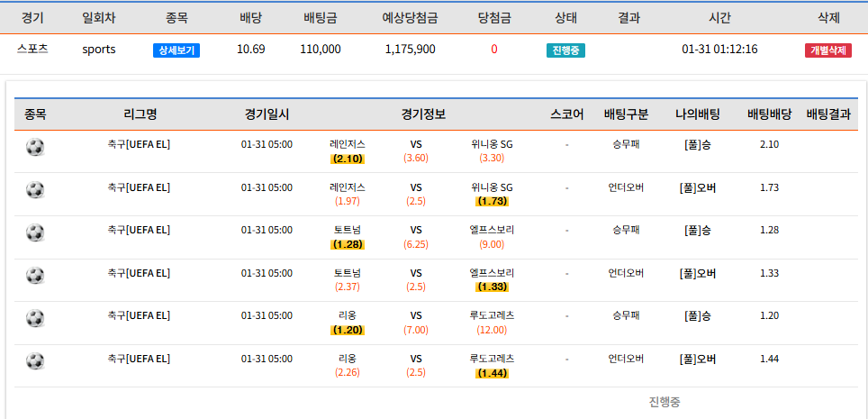Choose the highlighted 1.28 odds for 토트넘
Viewport: 868px width, 419px height.
tap(347, 244)
